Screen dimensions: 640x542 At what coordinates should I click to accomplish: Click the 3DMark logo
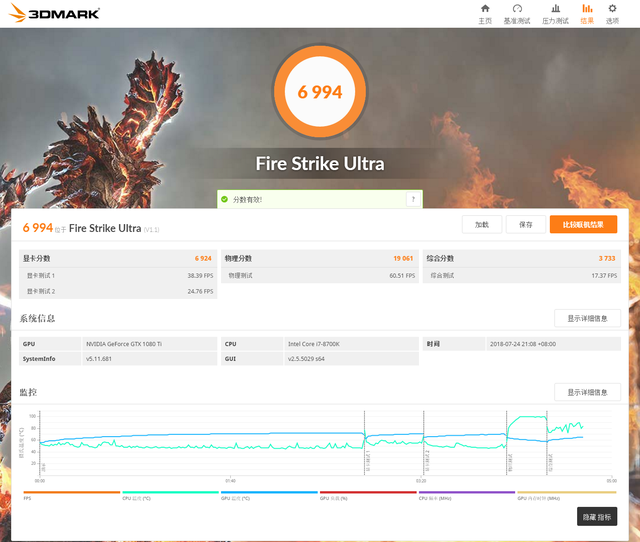(54, 13)
